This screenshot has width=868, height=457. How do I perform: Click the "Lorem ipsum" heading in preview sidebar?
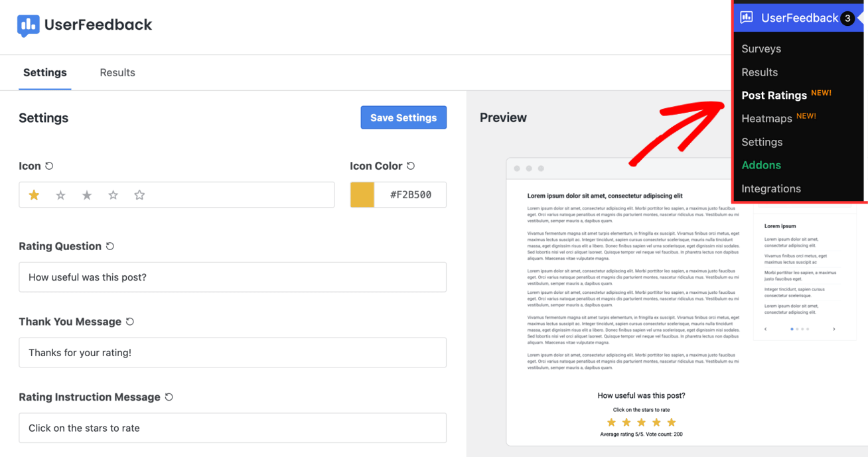pyautogui.click(x=780, y=226)
